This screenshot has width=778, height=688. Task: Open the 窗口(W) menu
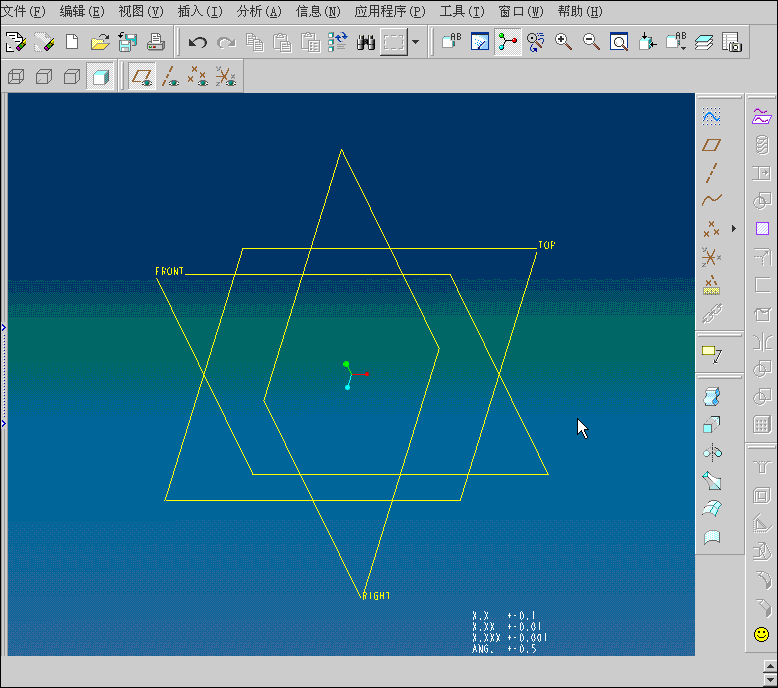(x=521, y=11)
